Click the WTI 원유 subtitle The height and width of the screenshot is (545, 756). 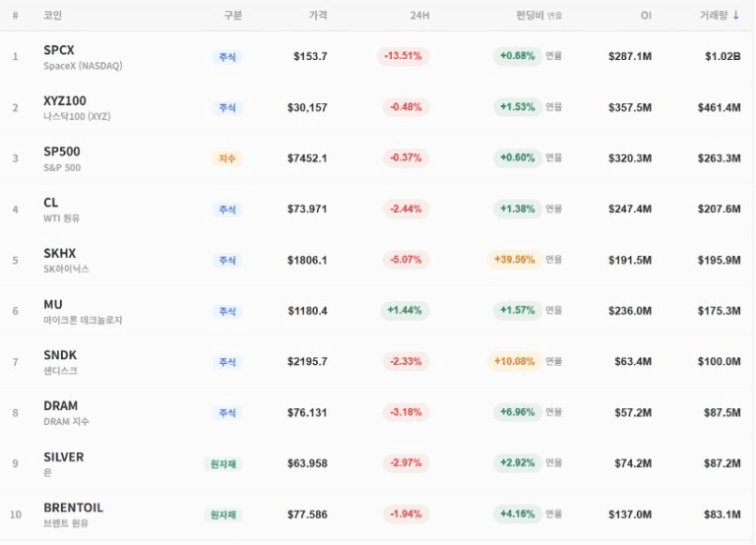(61, 218)
